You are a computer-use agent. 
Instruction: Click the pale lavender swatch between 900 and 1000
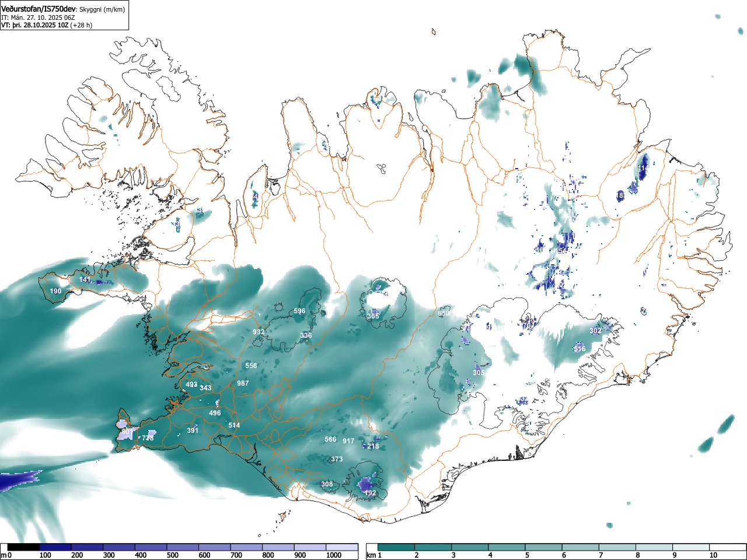click(x=310, y=547)
